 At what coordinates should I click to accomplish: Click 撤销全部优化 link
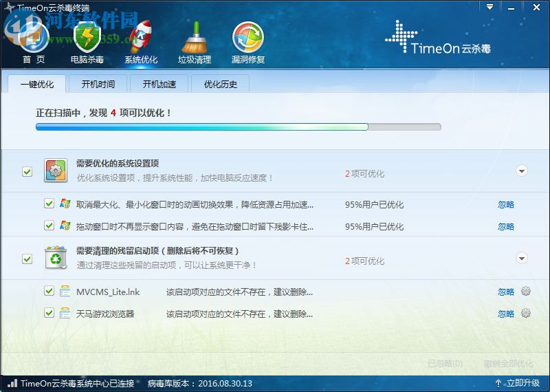tap(508, 363)
